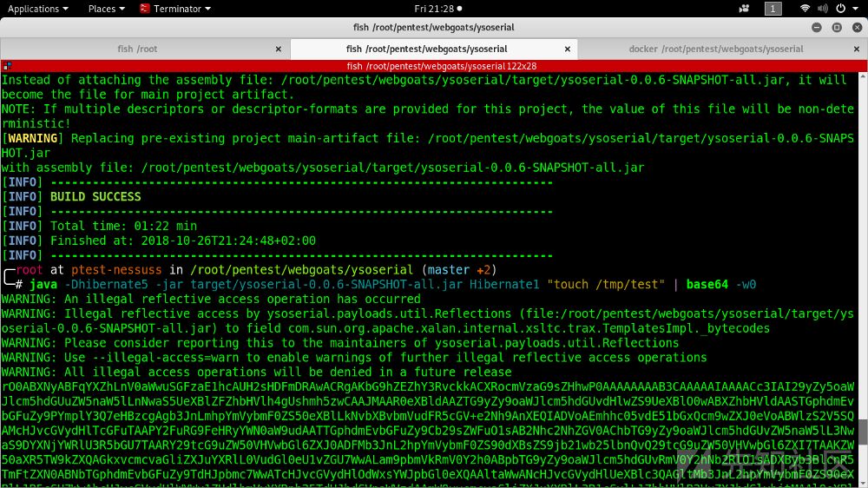Close the docker ysoserial tab
This screenshot has height=488, width=868.
pos(857,49)
